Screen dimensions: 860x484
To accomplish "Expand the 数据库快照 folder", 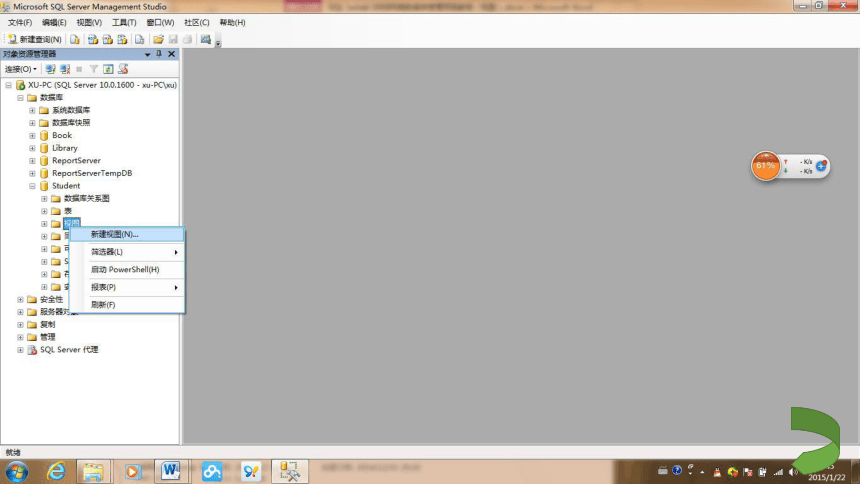I will pyautogui.click(x=32, y=123).
